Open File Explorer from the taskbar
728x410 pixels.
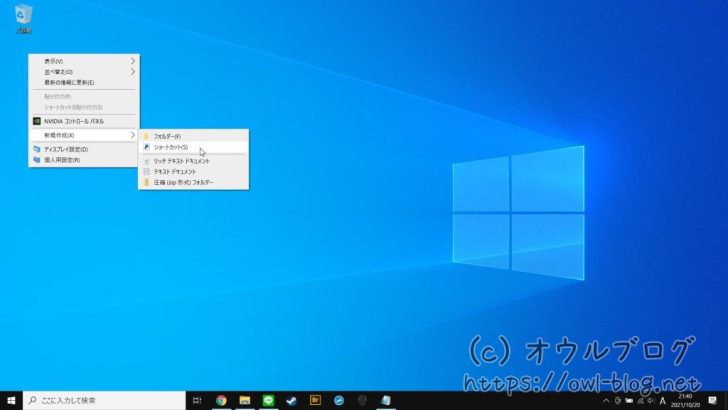click(x=244, y=399)
